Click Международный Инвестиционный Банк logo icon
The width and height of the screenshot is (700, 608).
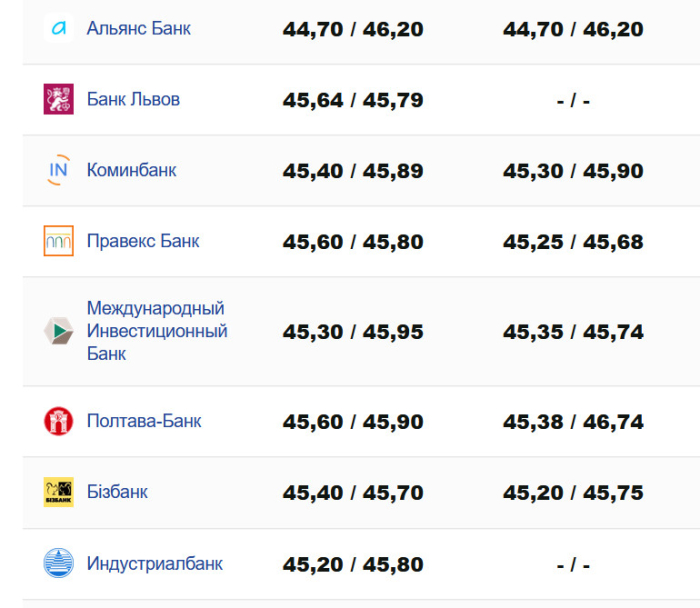[x=58, y=331]
